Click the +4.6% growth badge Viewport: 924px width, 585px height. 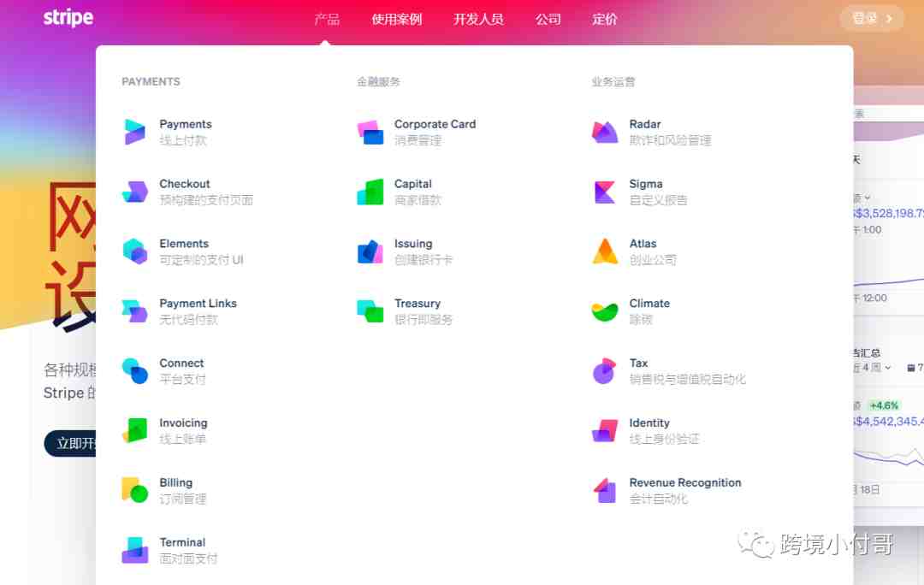point(884,405)
